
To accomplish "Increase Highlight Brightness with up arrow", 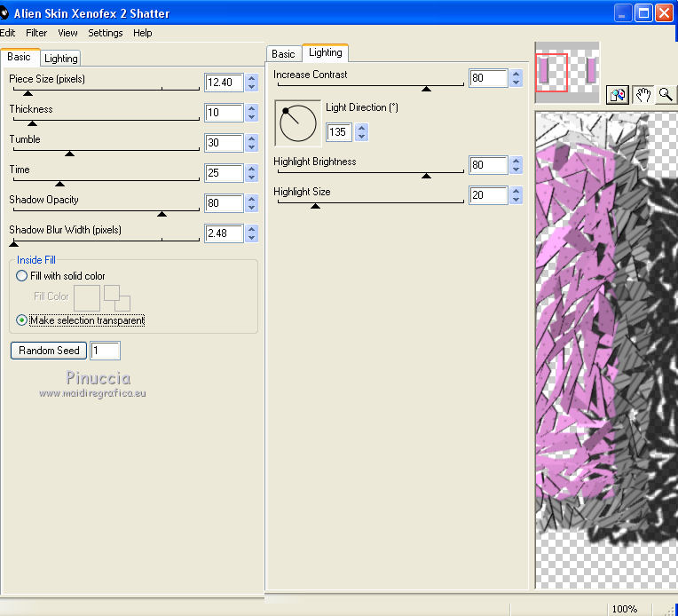I will point(516,161).
